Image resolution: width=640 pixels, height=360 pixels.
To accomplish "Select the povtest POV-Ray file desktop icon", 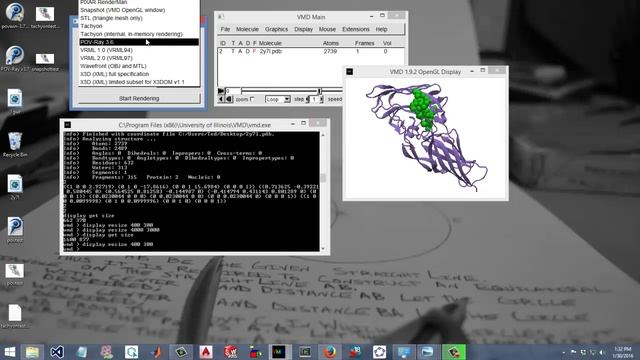I will point(15,229).
